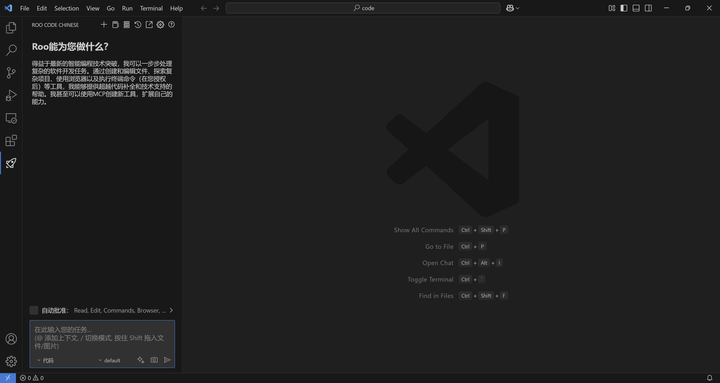Open Roo Code settings gear in panel header
This screenshot has height=383, width=720.
tap(160, 25)
